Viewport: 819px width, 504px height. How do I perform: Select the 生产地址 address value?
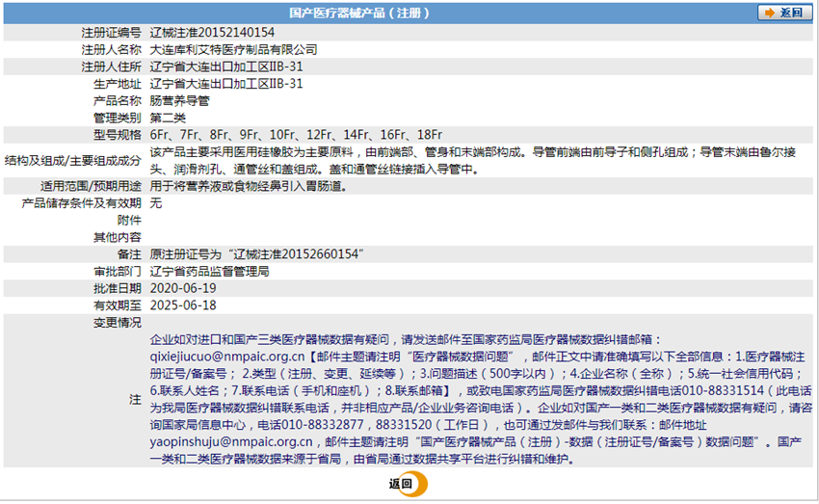tap(226, 84)
